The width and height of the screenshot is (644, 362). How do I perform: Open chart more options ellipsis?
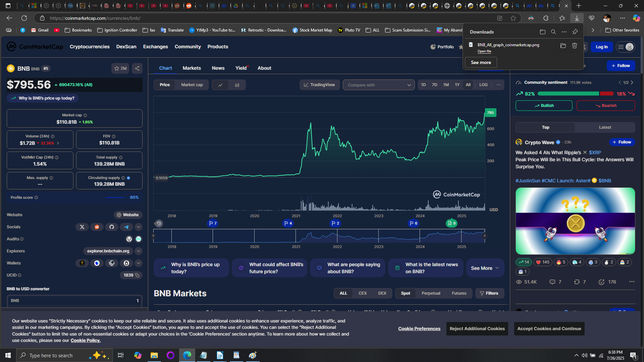tap(499, 85)
